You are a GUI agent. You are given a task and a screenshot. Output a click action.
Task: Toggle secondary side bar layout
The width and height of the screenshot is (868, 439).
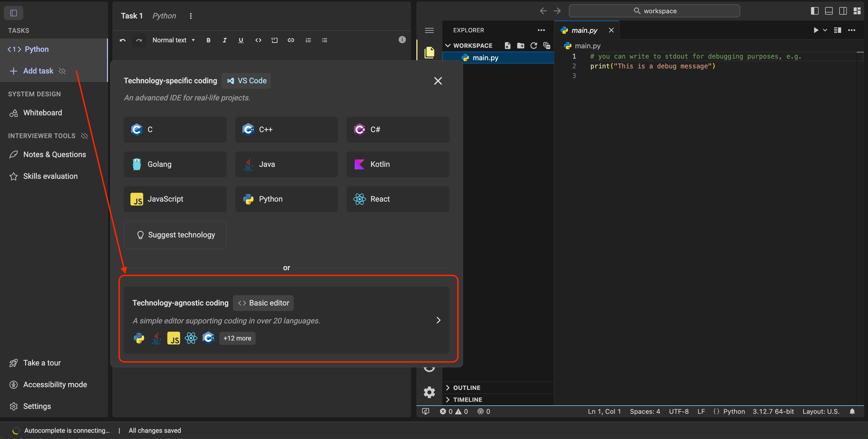843,11
